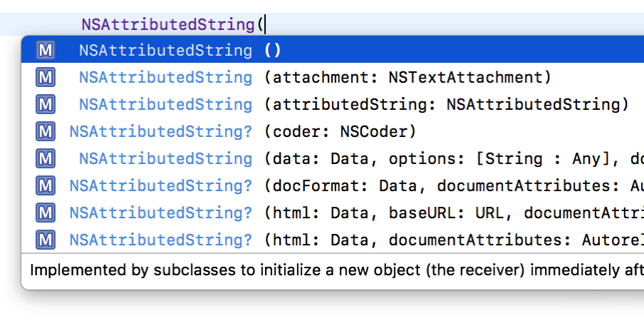Click the NSAttributedString return type on data row
Image resolution: width=644 pixels, height=321 pixels.
pyautogui.click(x=165, y=159)
